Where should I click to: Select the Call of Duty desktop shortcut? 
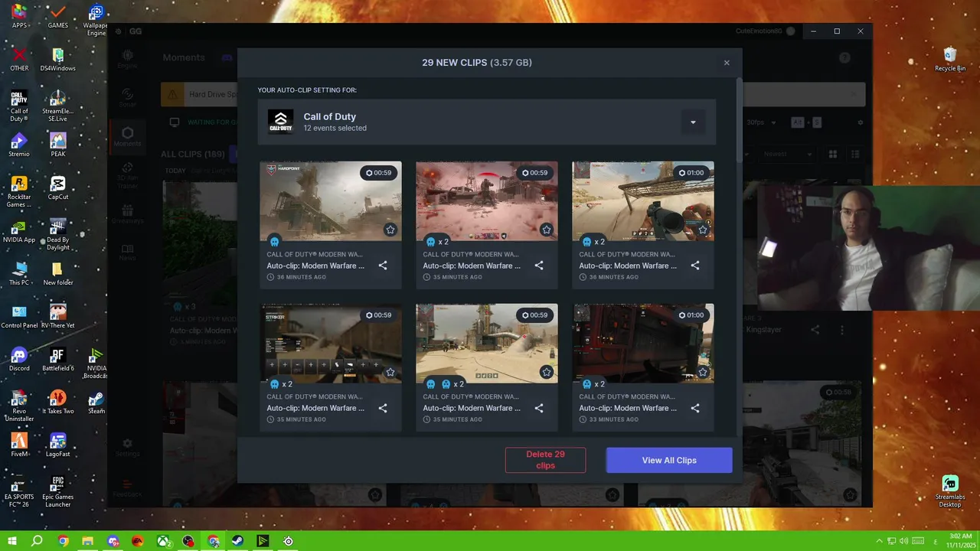tap(19, 106)
